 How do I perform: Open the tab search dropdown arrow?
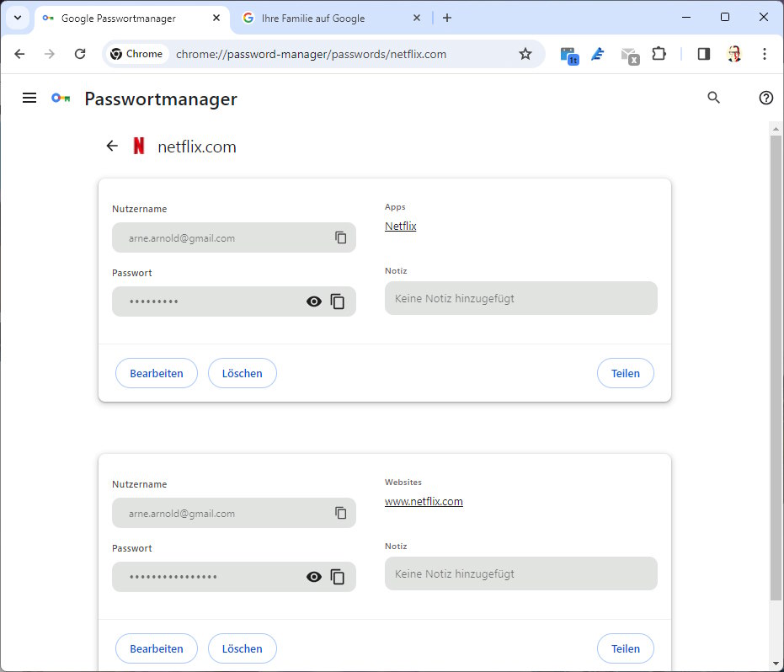tap(18, 18)
